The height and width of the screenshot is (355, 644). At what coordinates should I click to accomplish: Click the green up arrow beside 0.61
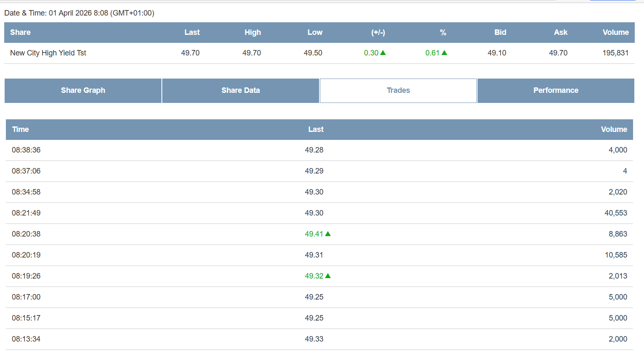pyautogui.click(x=444, y=53)
